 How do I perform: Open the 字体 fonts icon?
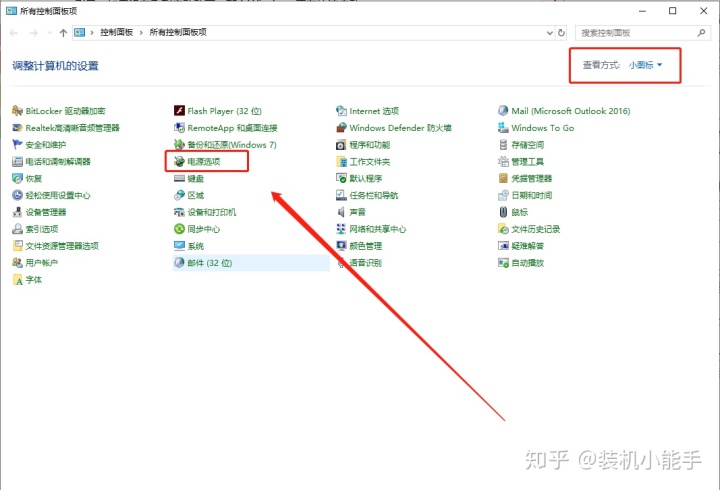coord(17,280)
